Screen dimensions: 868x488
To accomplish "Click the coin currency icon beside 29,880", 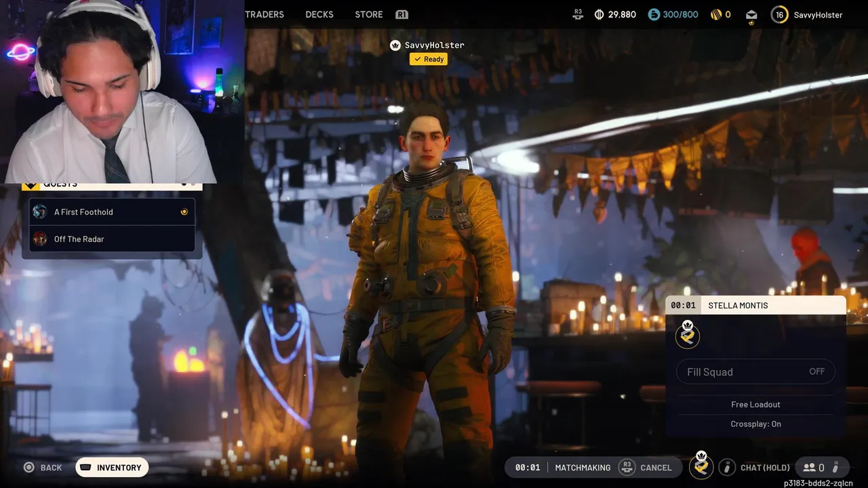I will click(599, 14).
